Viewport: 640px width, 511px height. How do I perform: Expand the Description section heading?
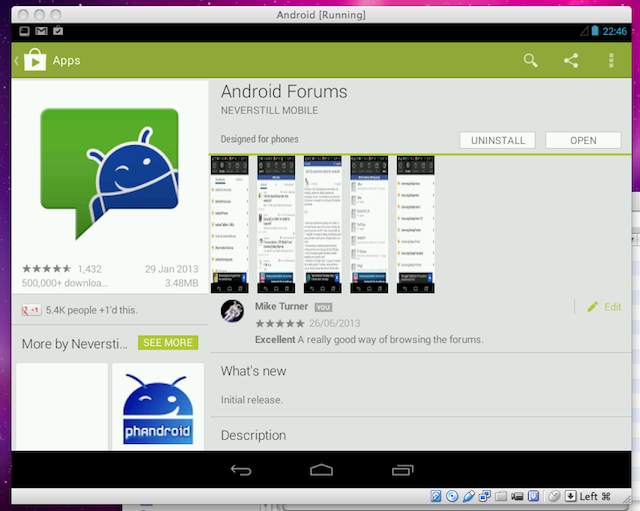coord(253,435)
